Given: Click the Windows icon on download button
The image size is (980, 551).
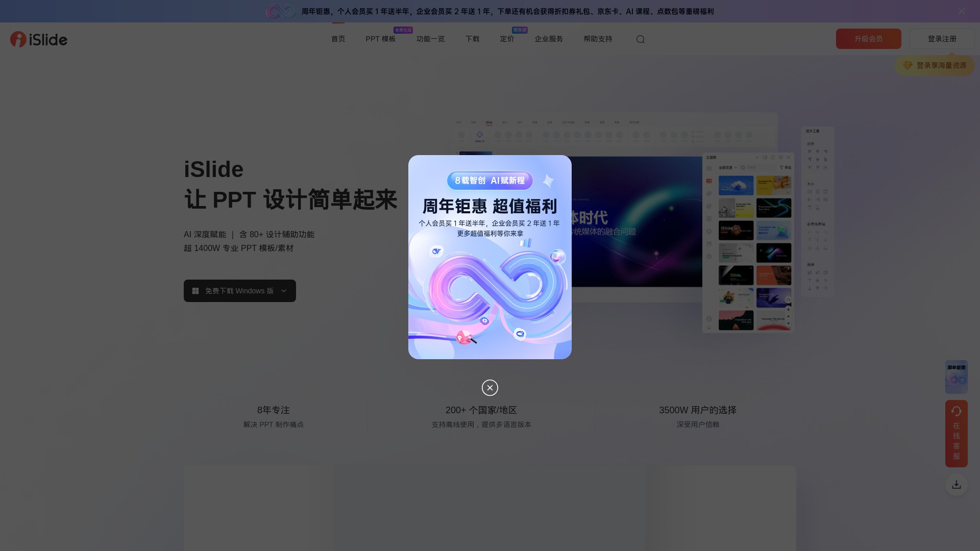Looking at the screenshot, I should coord(195,290).
